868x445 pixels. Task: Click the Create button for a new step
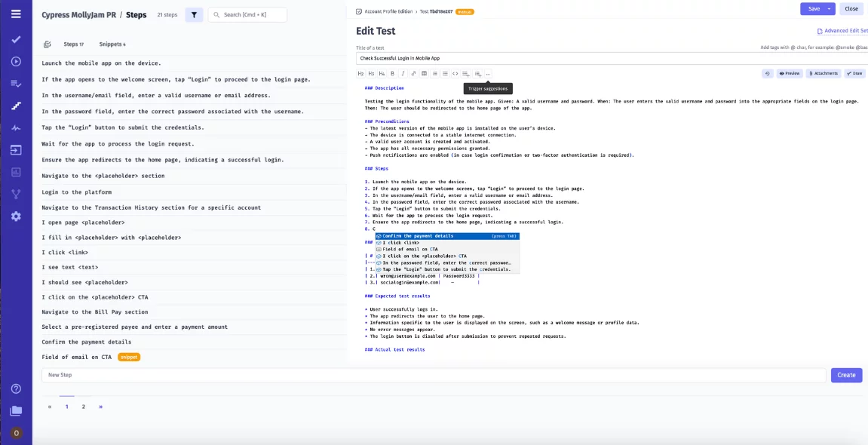(x=846, y=375)
